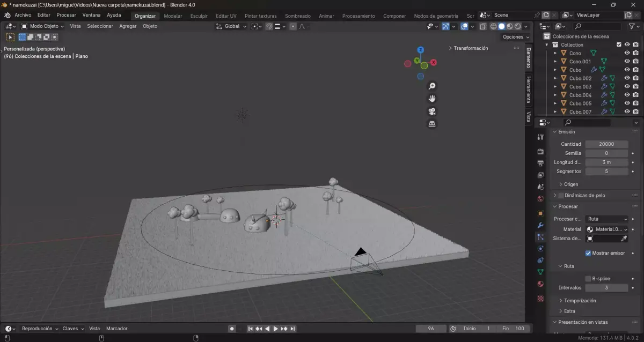Click the zoom magnifier viewport icon
The image size is (644, 342).
432,86
